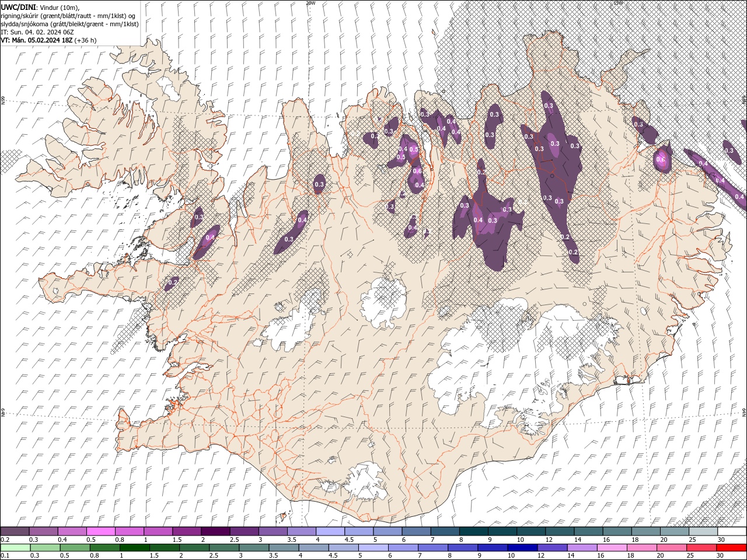Select top-row swatch starting at 0.8
This screenshot has width=747, height=560.
[x=130, y=531]
